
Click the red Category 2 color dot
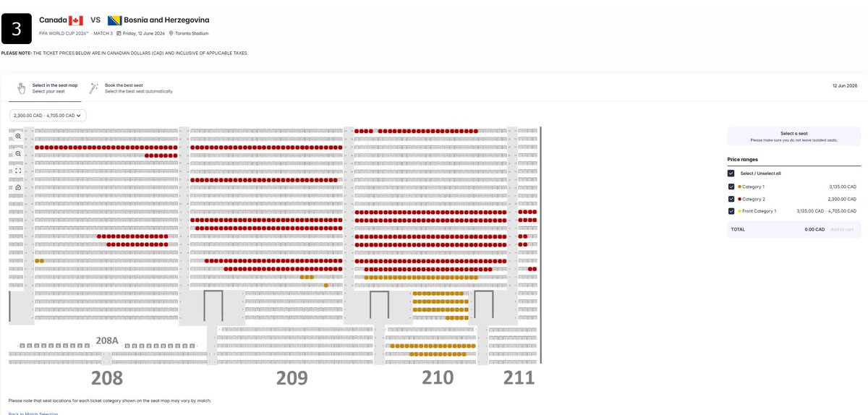740,199
